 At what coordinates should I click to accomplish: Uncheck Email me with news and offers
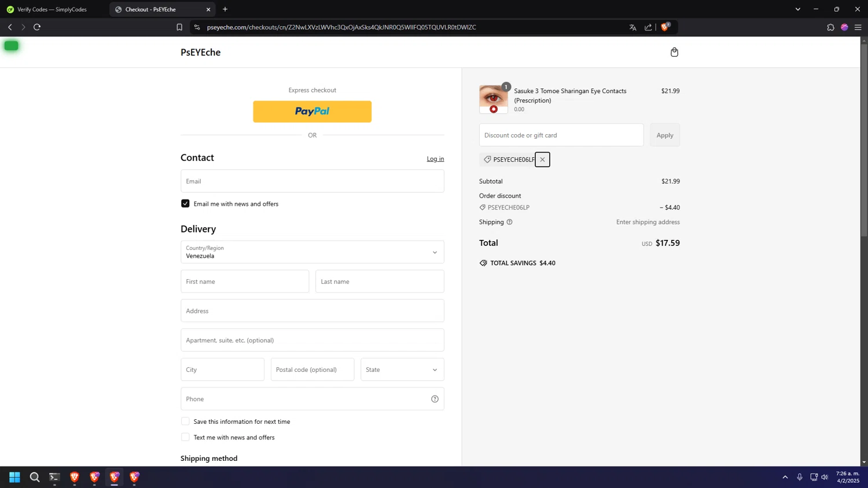coord(185,204)
